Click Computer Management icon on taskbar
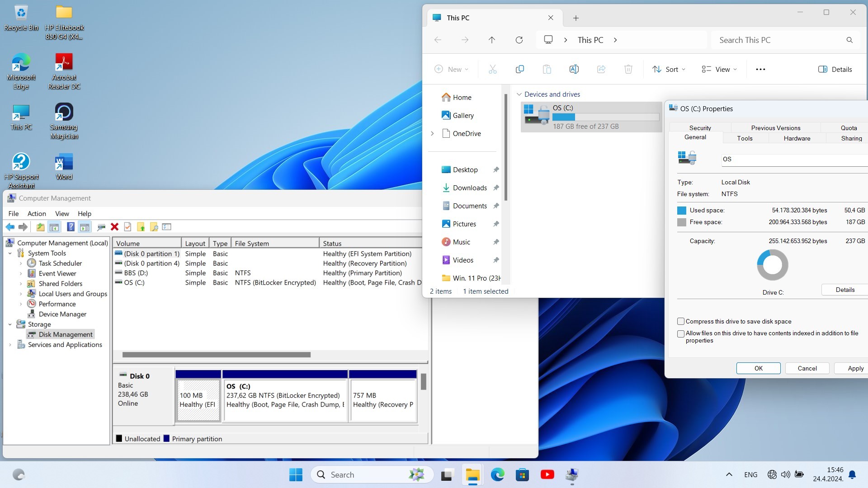 coord(572,474)
